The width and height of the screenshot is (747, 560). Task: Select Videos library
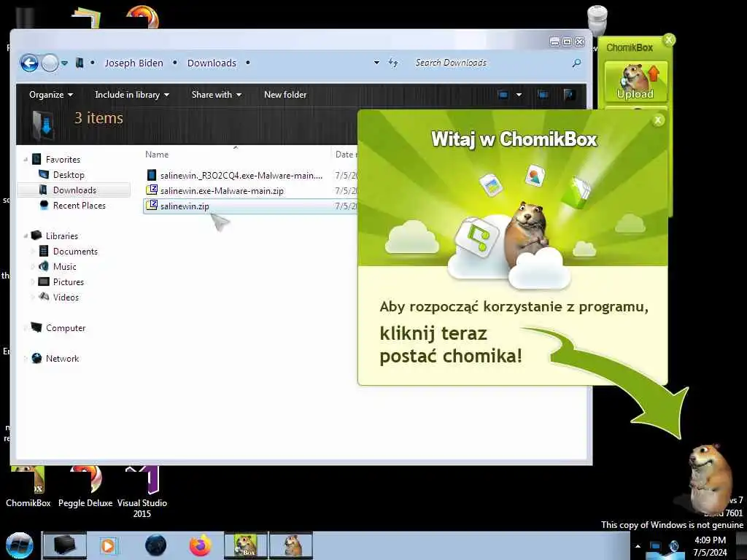point(66,297)
